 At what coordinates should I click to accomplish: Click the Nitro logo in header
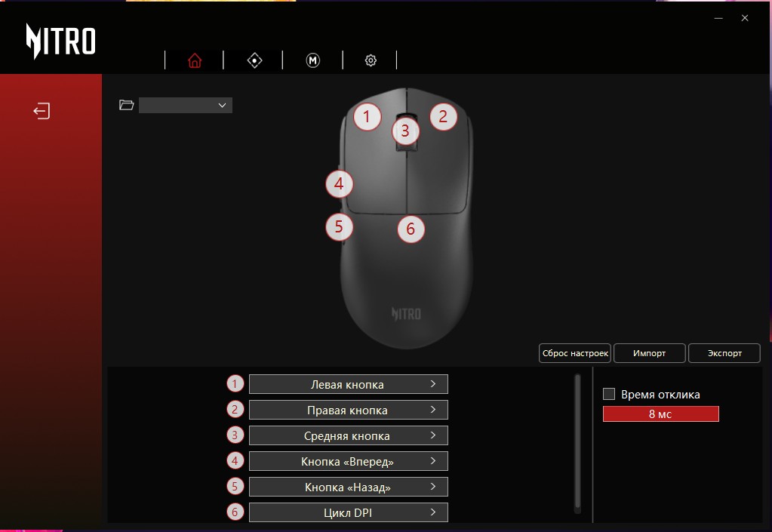pyautogui.click(x=60, y=41)
